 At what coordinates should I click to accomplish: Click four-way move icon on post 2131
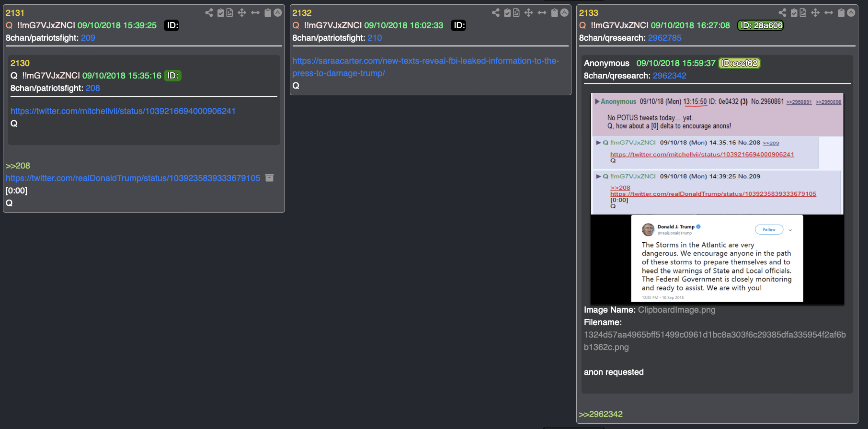[242, 13]
